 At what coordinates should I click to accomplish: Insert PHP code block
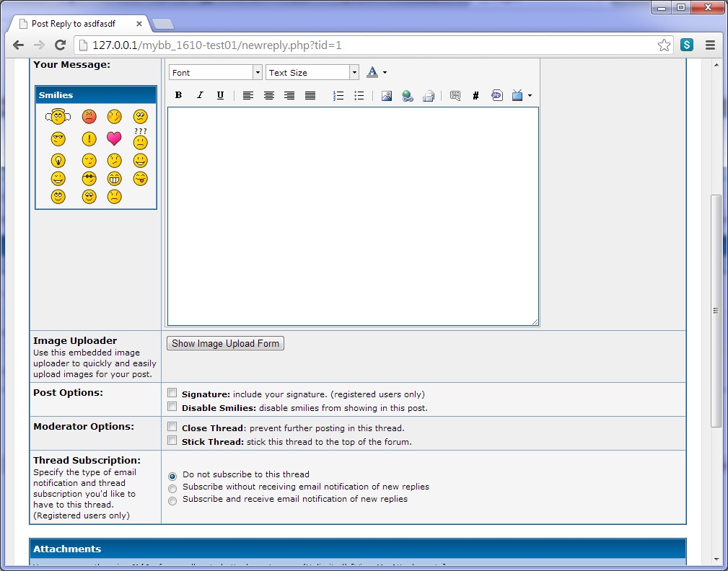[496, 95]
